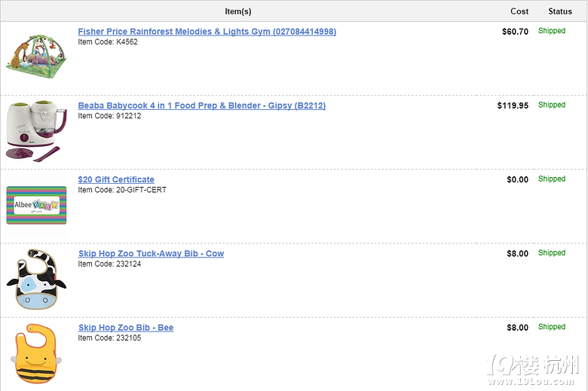
Task: Open Beaba Babycook 4 in 1 Food Prep link
Action: (202, 105)
